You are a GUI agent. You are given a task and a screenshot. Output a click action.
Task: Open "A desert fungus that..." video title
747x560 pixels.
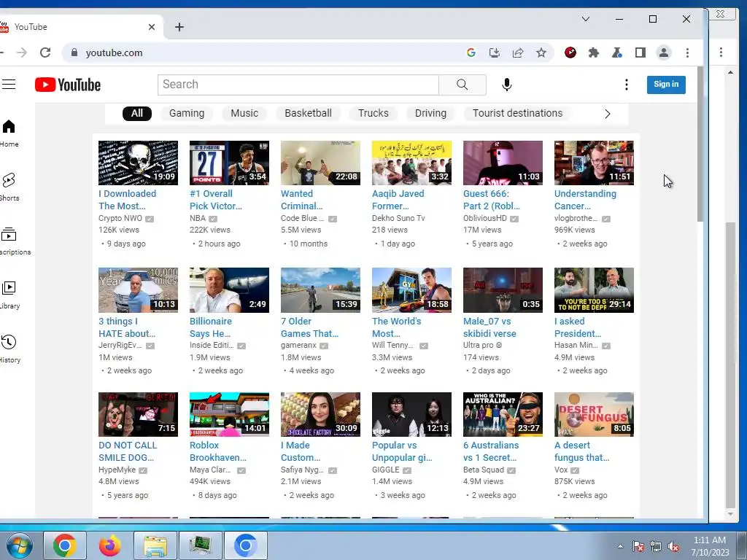[581, 451]
